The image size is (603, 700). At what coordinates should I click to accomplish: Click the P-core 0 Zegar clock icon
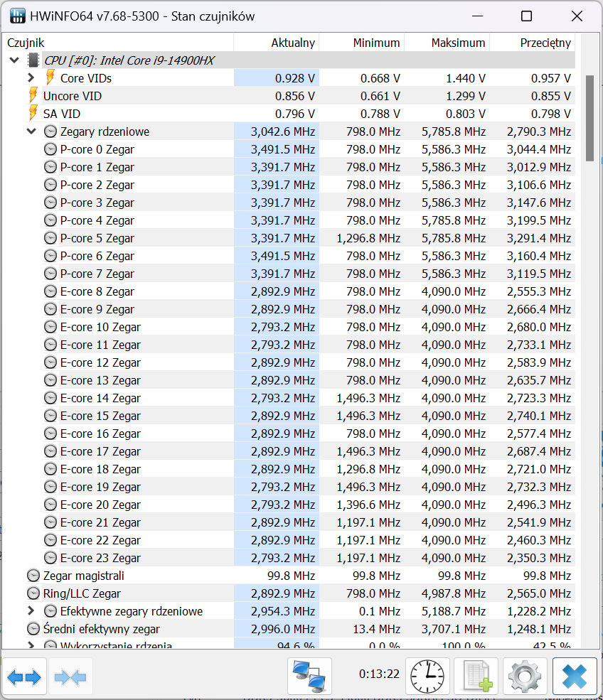point(50,149)
